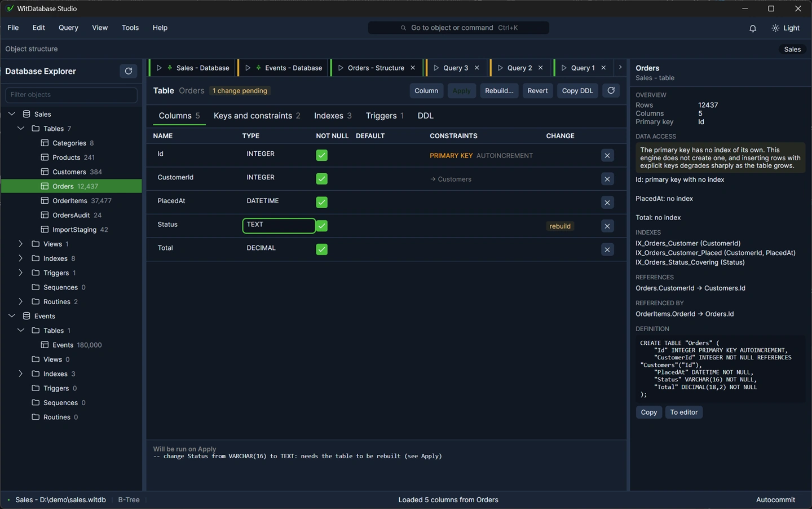
Task: Refresh the Database Explorer tree
Action: pyautogui.click(x=129, y=71)
